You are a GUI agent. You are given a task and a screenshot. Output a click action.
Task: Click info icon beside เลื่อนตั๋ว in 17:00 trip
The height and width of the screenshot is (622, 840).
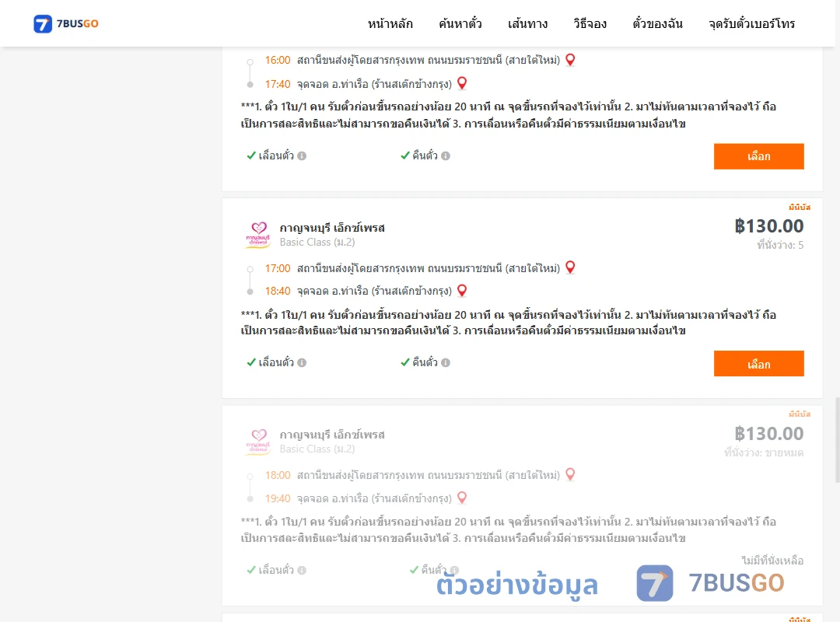302,362
